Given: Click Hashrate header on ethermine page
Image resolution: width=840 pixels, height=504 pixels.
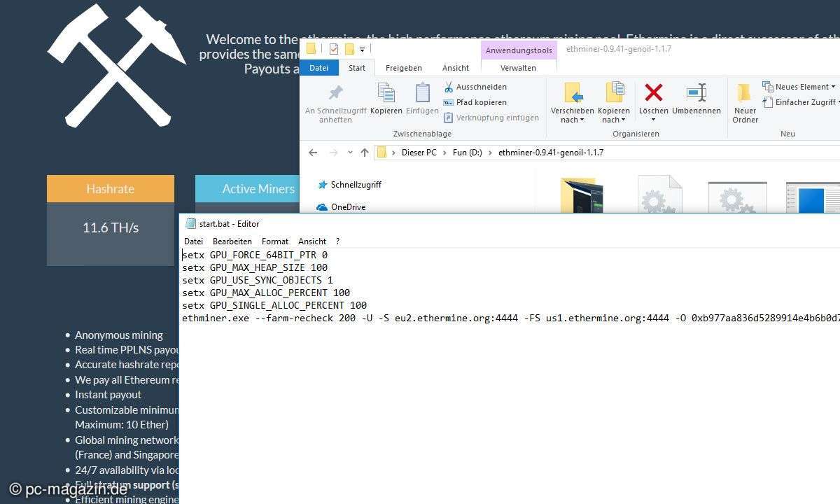Looking at the screenshot, I should click(111, 189).
